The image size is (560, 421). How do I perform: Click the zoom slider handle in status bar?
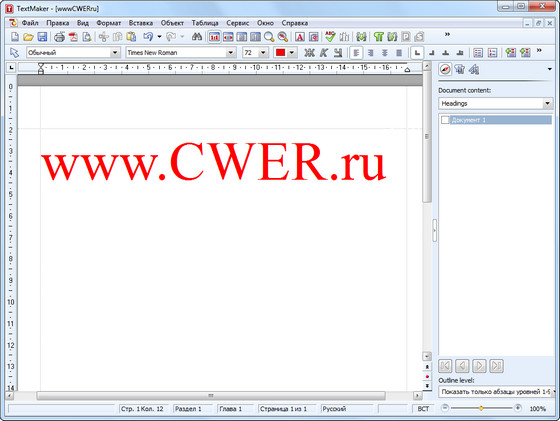coord(481,408)
